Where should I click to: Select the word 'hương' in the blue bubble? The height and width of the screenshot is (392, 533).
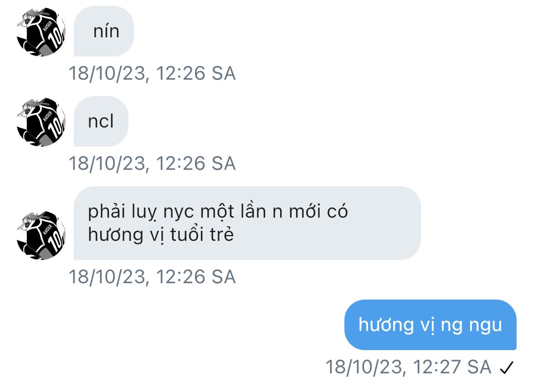coord(386,326)
